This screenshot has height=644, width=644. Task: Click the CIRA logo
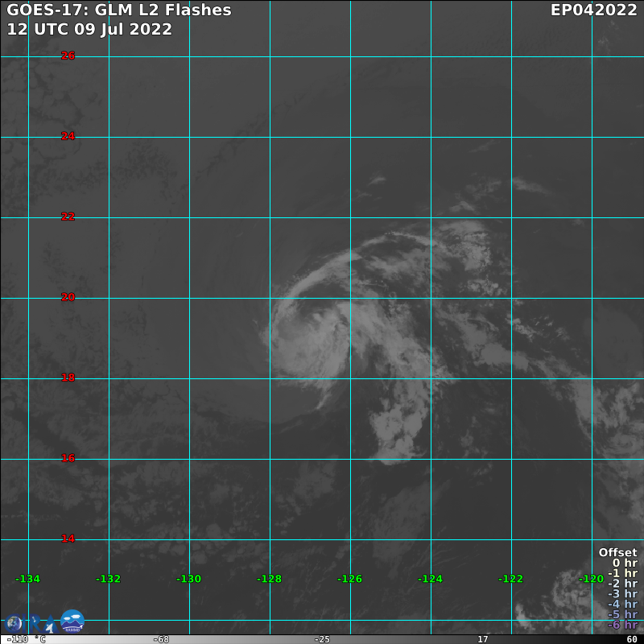pyautogui.click(x=32, y=622)
